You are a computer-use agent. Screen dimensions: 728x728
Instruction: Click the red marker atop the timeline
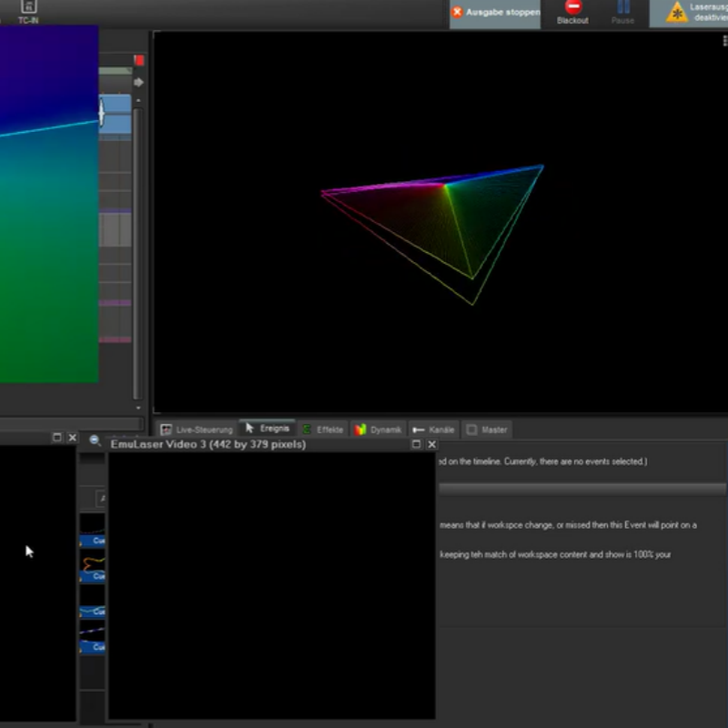pyautogui.click(x=138, y=60)
